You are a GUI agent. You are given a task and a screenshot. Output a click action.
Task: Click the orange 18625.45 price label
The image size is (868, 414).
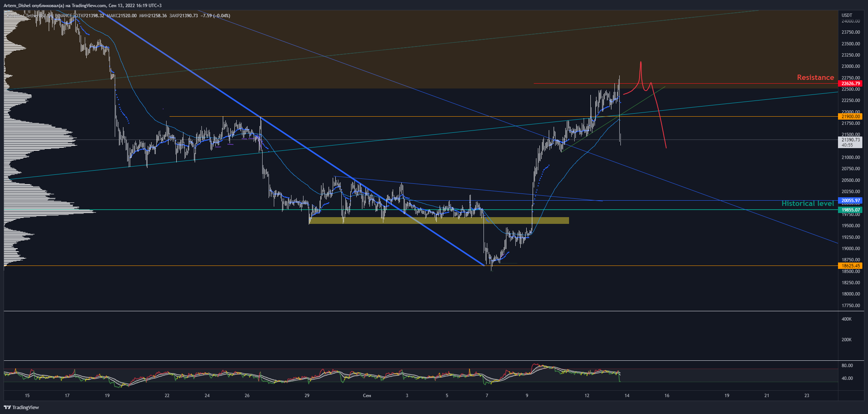(x=850, y=266)
